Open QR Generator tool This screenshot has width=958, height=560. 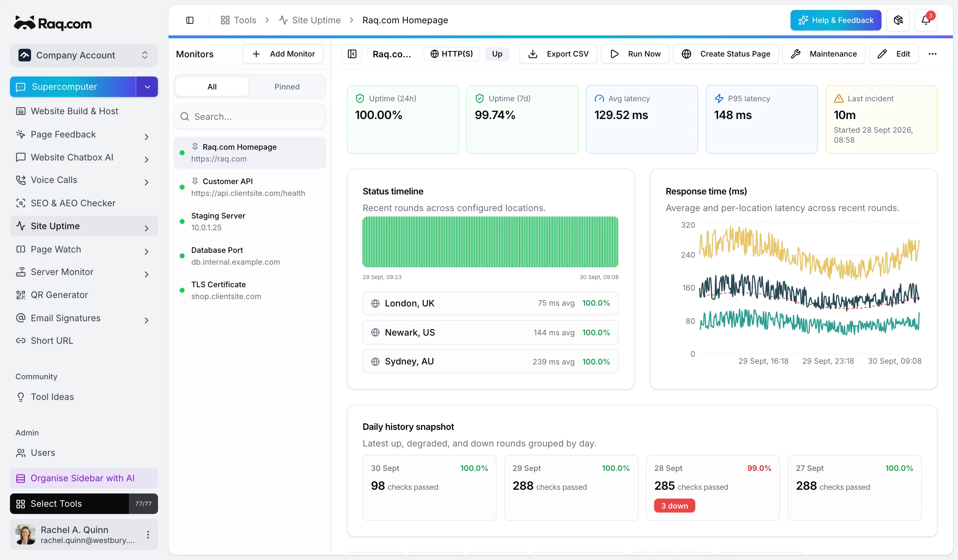pos(84,295)
